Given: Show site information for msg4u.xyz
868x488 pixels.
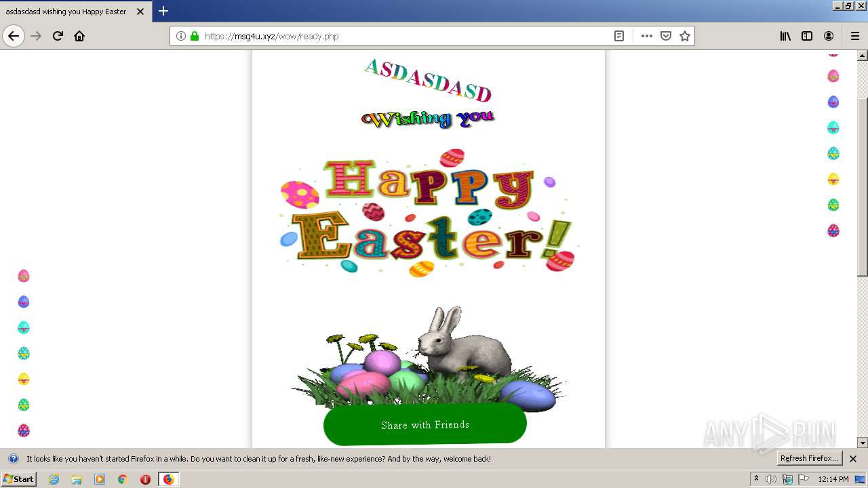Looking at the screenshot, I should click(x=181, y=36).
